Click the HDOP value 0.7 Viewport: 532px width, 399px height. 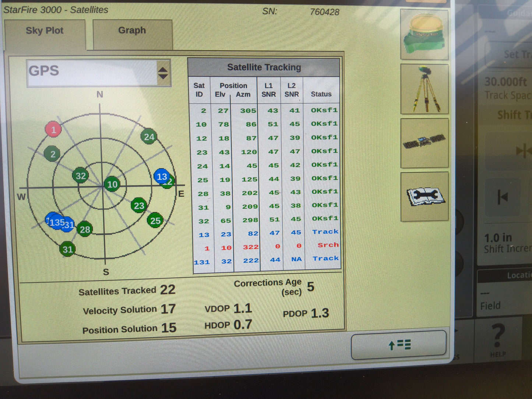pyautogui.click(x=243, y=325)
